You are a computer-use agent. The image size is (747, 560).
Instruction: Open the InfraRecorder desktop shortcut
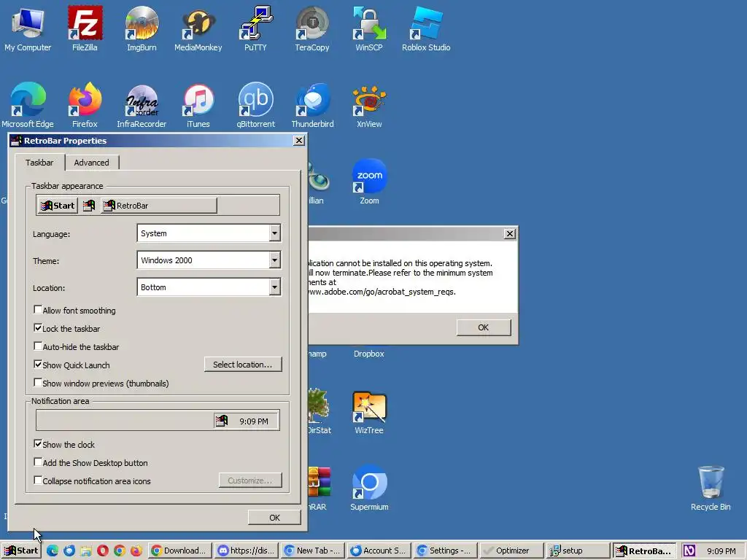142,105
